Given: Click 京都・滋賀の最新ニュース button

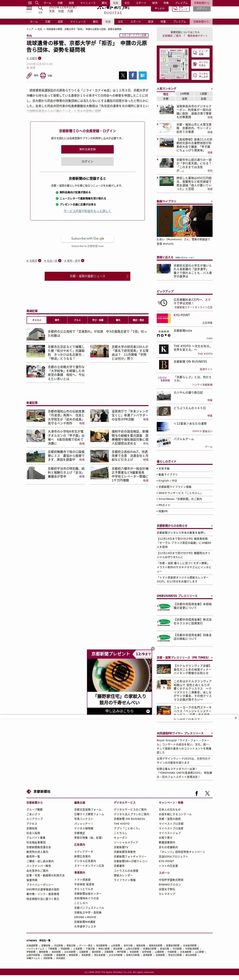Looking at the screenshot, I should click(87, 276).
